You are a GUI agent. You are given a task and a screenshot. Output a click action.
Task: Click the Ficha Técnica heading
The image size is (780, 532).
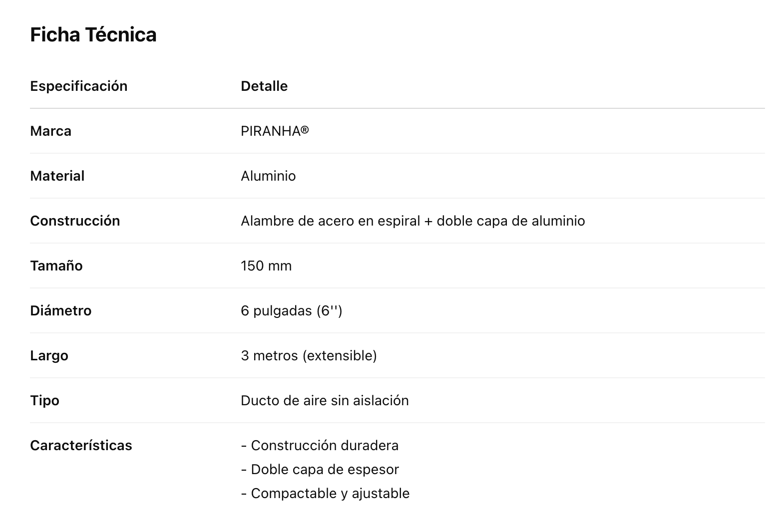pyautogui.click(x=93, y=35)
